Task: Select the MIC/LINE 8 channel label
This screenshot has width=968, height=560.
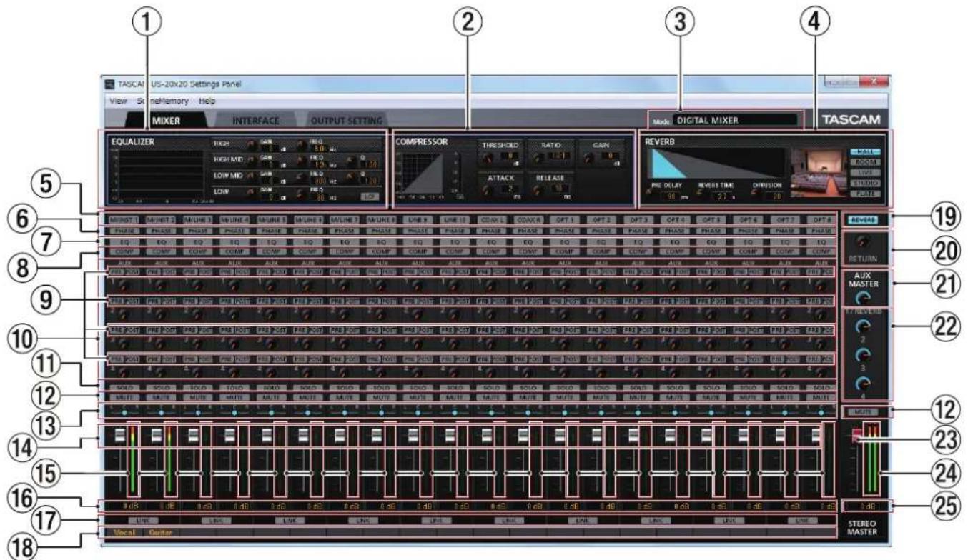Action: coord(381,219)
